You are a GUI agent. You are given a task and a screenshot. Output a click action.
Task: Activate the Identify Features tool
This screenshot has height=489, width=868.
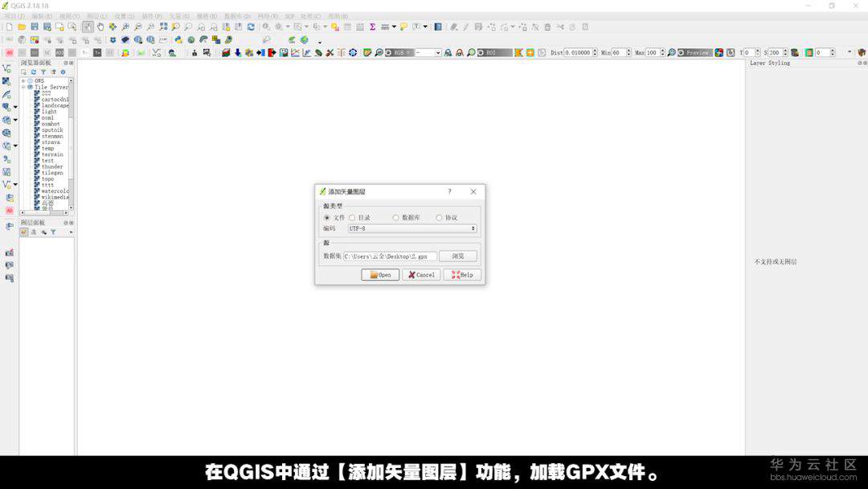pos(266,27)
